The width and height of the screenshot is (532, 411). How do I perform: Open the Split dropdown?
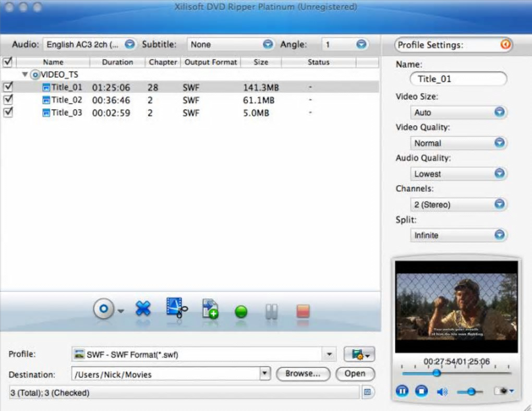pos(458,235)
